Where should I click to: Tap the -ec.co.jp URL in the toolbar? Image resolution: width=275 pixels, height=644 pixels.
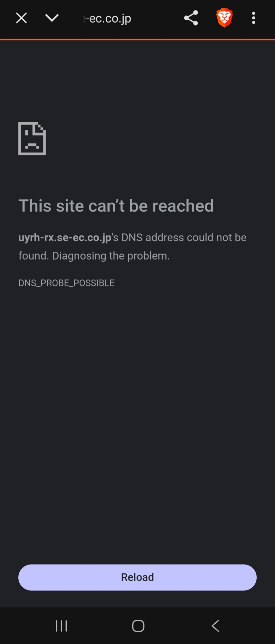(107, 19)
